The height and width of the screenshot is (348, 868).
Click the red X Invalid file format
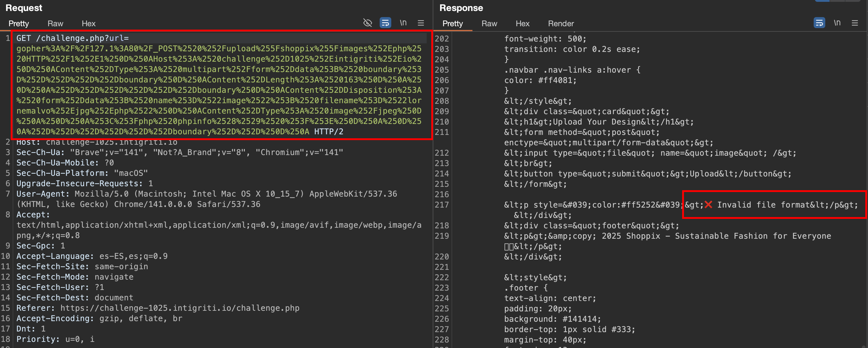(x=708, y=205)
